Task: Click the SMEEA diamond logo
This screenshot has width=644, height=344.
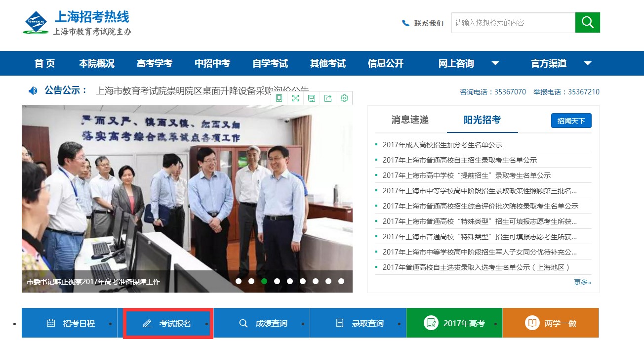Action: [x=36, y=23]
